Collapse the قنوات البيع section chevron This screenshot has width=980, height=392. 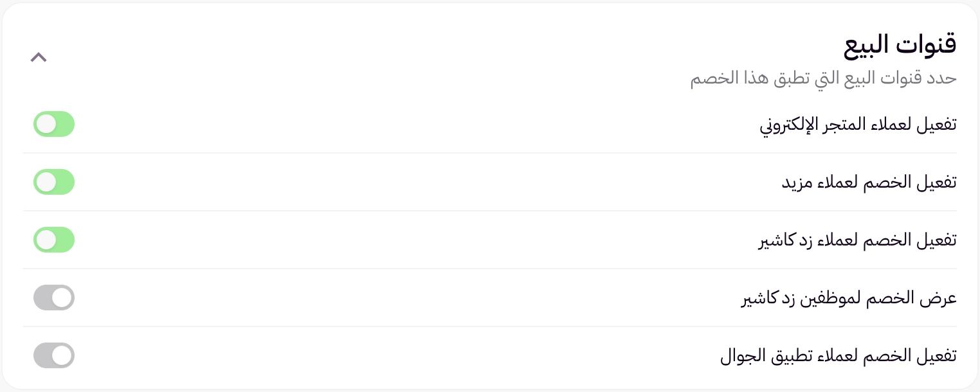coord(39,57)
